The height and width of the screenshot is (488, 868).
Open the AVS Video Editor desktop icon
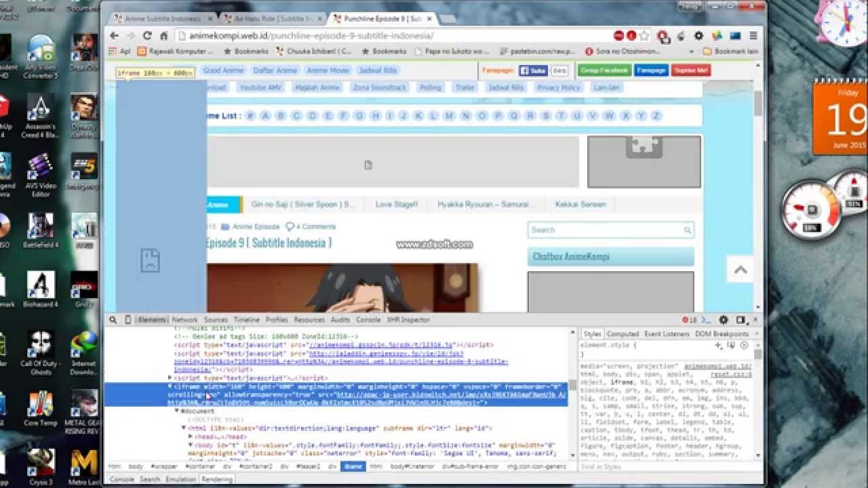point(40,176)
